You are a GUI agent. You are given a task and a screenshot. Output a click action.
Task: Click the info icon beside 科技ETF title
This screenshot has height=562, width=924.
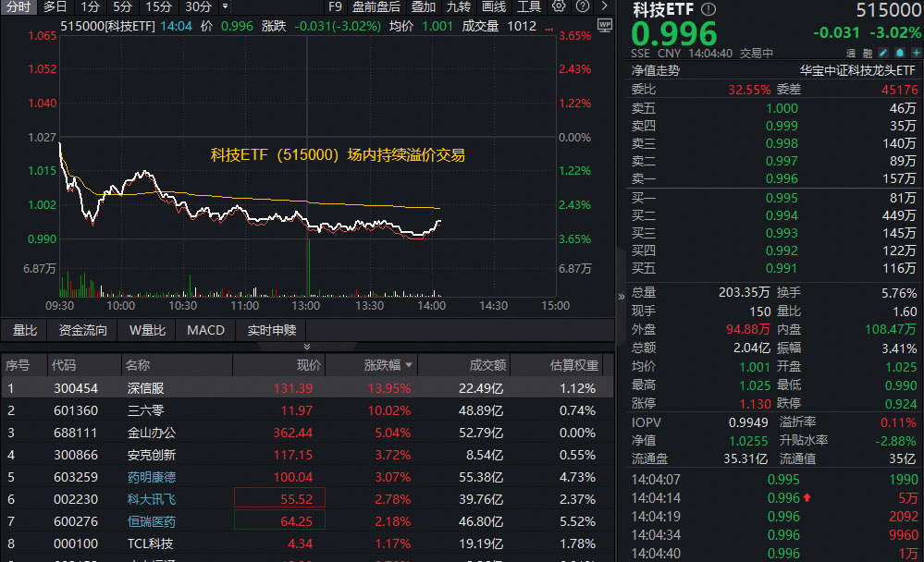pyautogui.click(x=708, y=8)
